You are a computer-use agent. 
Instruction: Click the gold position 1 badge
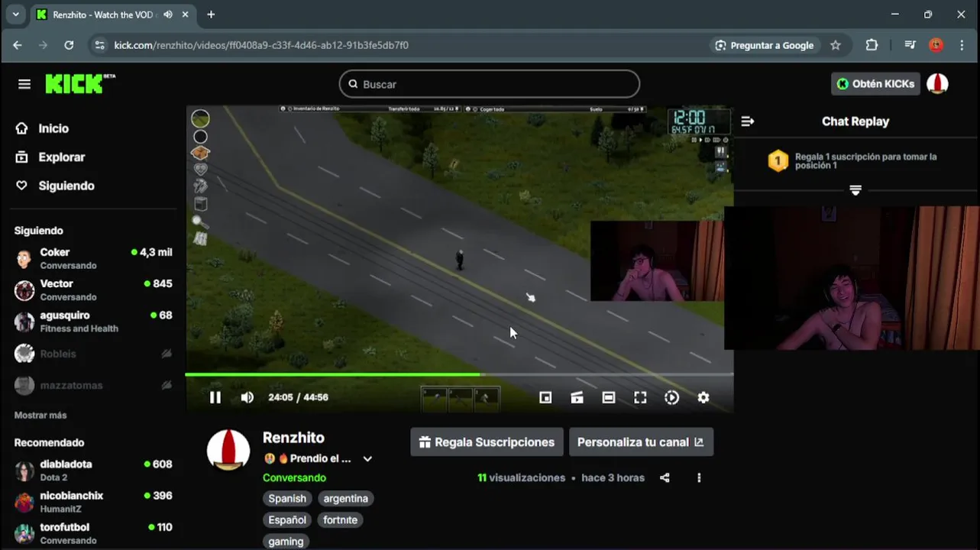click(778, 161)
